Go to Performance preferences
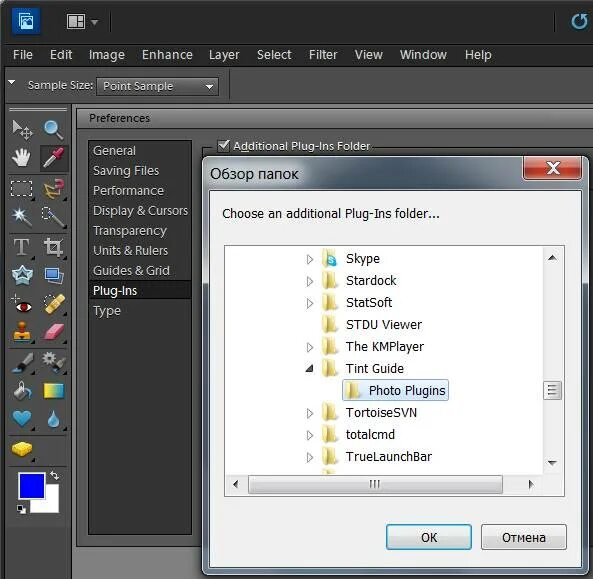Screen dimensions: 593x579 click(x=128, y=191)
